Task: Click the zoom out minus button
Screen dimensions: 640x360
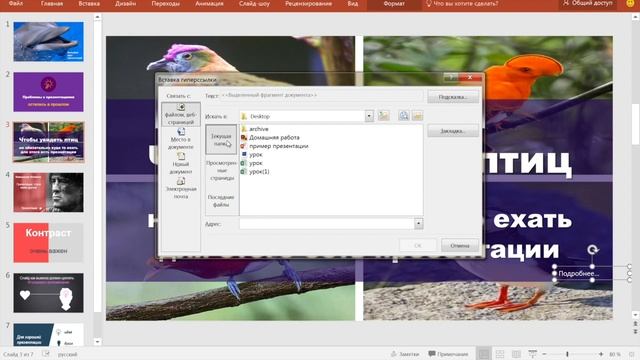Action: point(544,354)
